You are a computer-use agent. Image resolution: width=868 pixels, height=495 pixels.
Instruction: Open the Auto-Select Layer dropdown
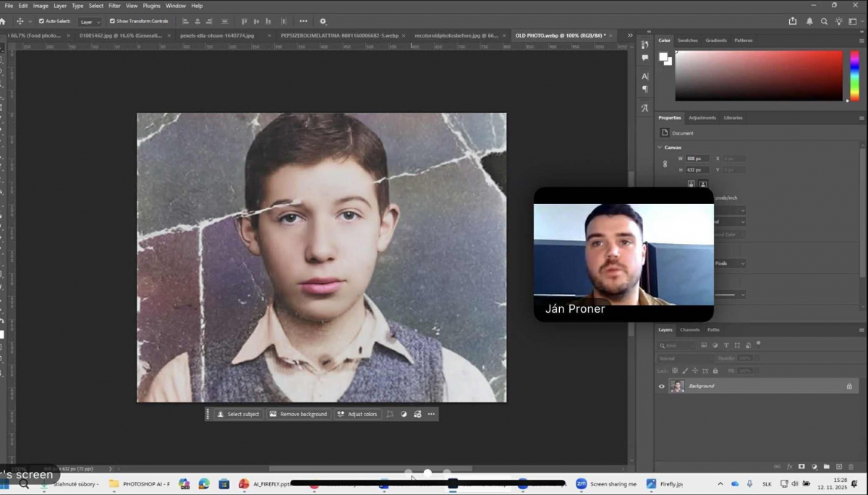coord(90,22)
